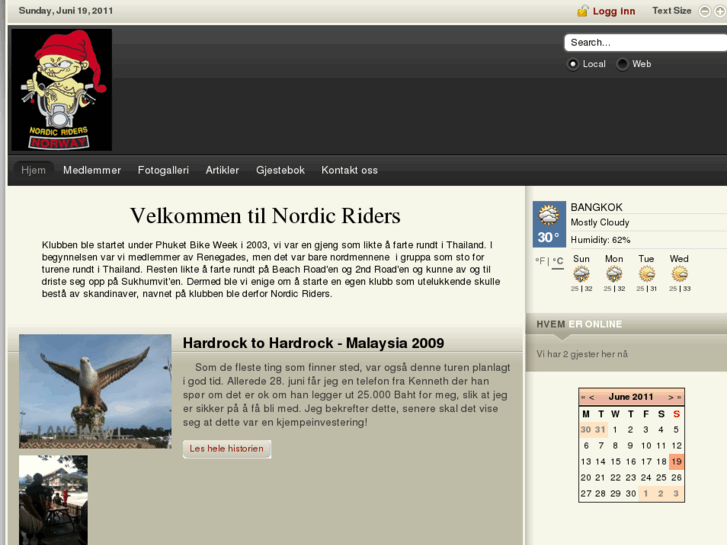Click Velkommen til Nordic Riders heading

pyautogui.click(x=265, y=216)
